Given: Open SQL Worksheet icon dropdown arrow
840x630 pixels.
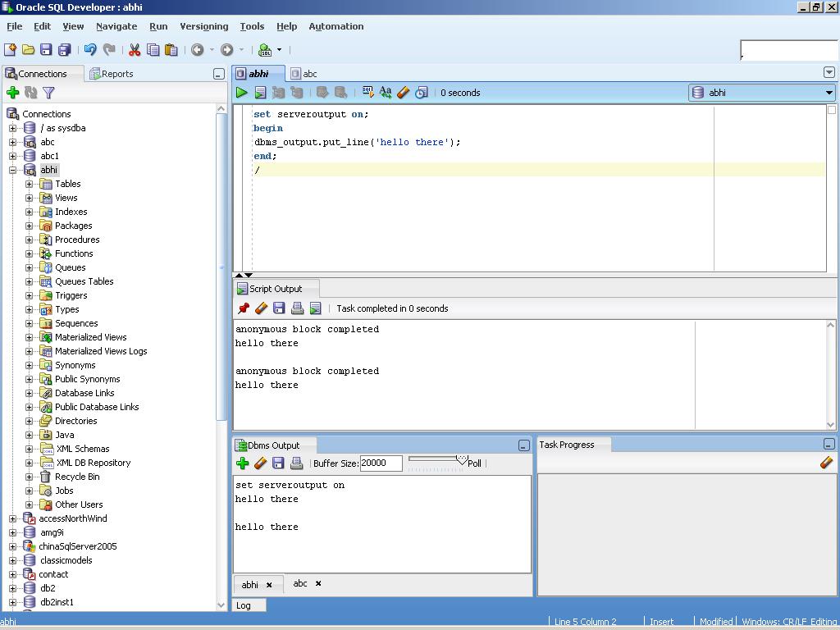Looking at the screenshot, I should 279,50.
